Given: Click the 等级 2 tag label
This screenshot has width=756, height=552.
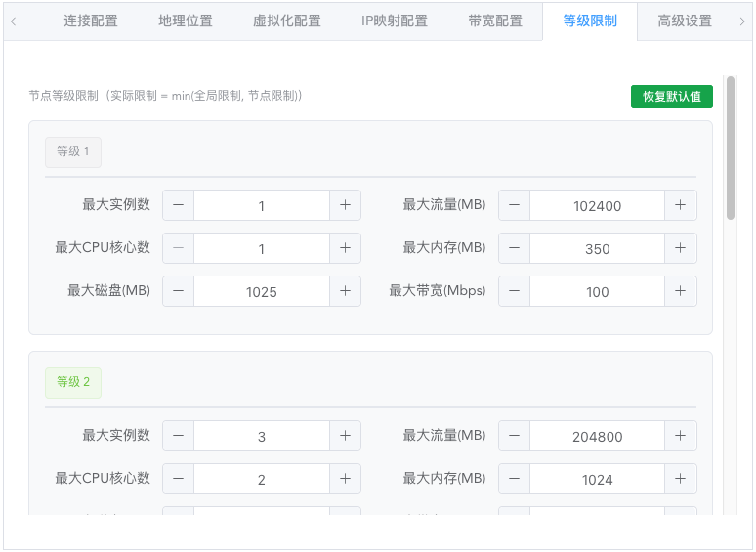Looking at the screenshot, I should [x=73, y=382].
